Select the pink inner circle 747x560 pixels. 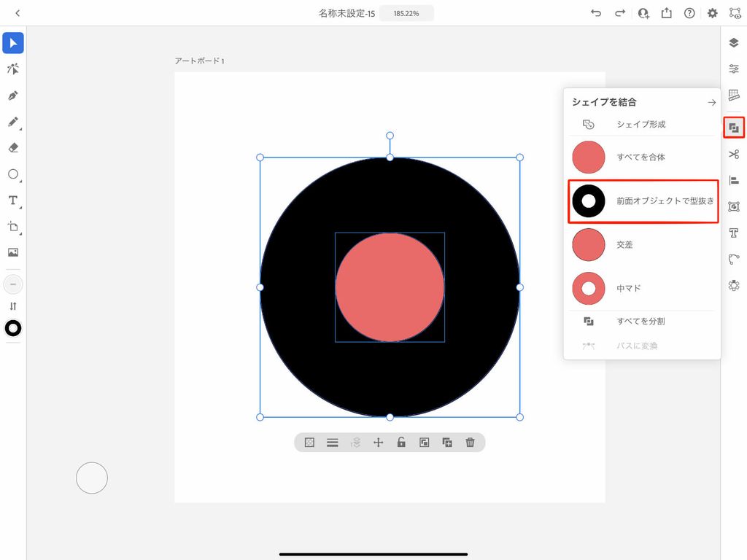tap(390, 287)
